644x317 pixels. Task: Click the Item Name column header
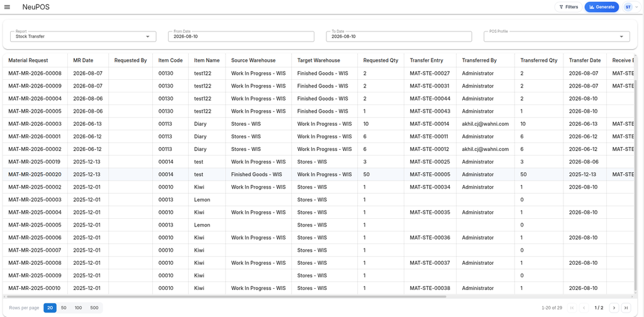pyautogui.click(x=207, y=60)
